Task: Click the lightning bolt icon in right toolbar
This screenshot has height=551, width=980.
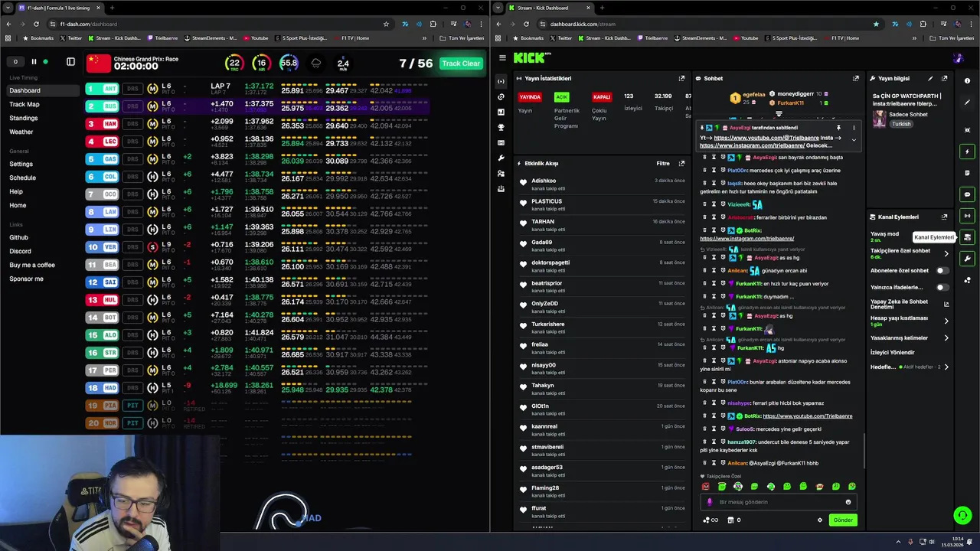Action: tap(967, 152)
